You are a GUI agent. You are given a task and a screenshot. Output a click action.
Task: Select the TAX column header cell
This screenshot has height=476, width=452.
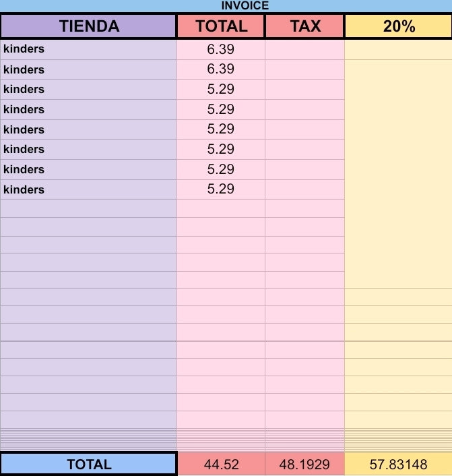point(305,26)
